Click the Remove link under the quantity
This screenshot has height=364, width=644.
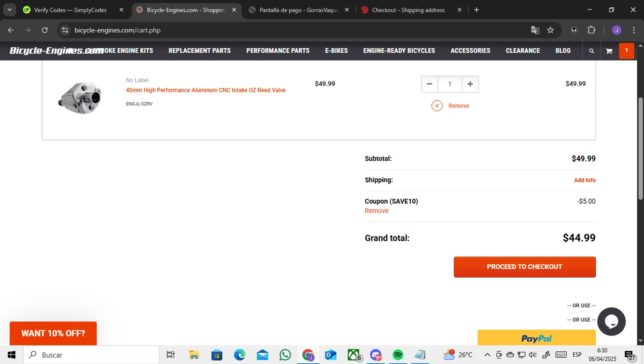[459, 106]
